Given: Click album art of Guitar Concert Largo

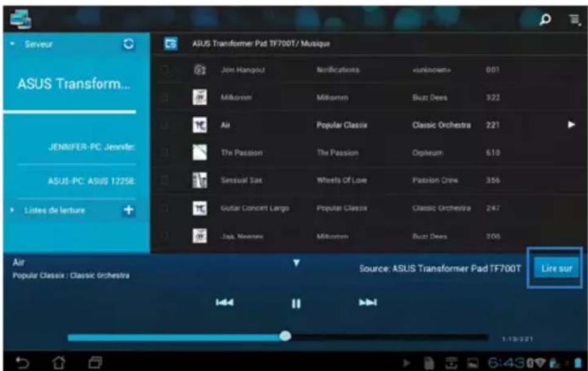Looking at the screenshot, I should click(199, 208).
